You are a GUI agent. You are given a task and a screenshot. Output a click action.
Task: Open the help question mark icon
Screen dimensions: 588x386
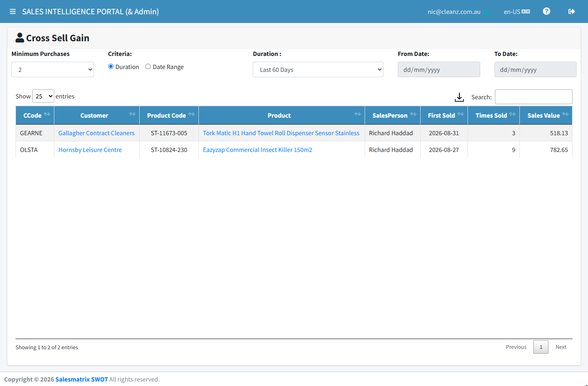click(x=546, y=11)
